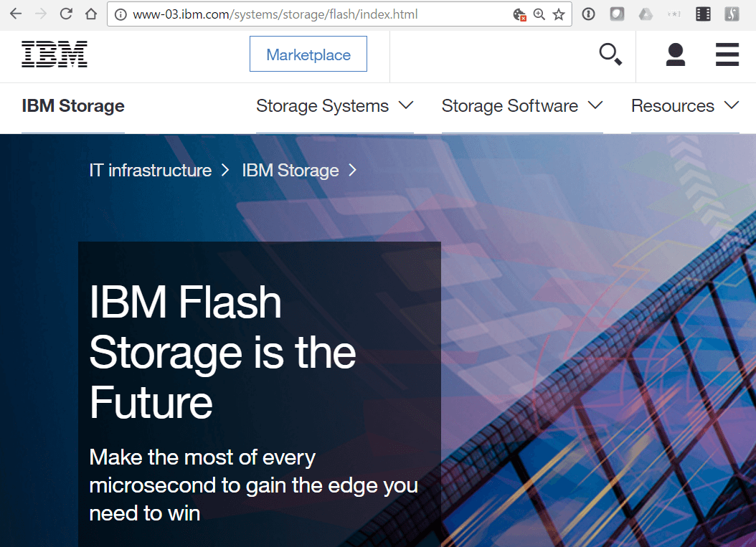756x547 pixels.
Task: Click the circled info extension icon
Action: click(588, 14)
